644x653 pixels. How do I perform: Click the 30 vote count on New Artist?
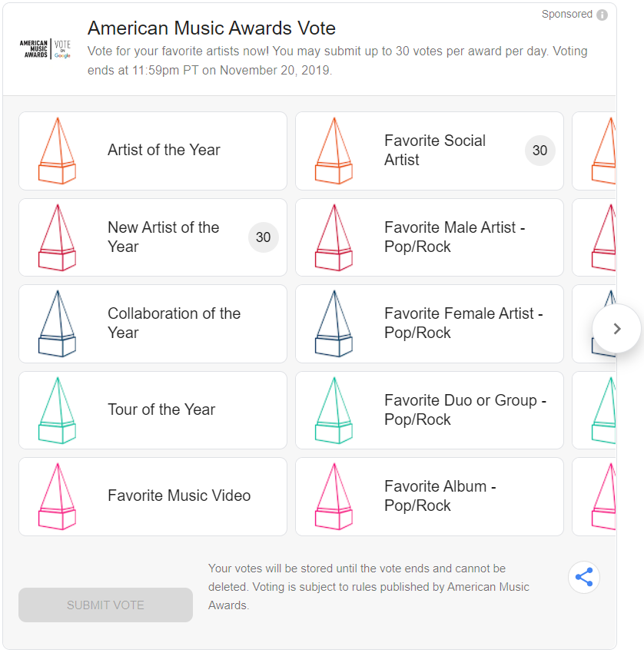click(x=263, y=237)
